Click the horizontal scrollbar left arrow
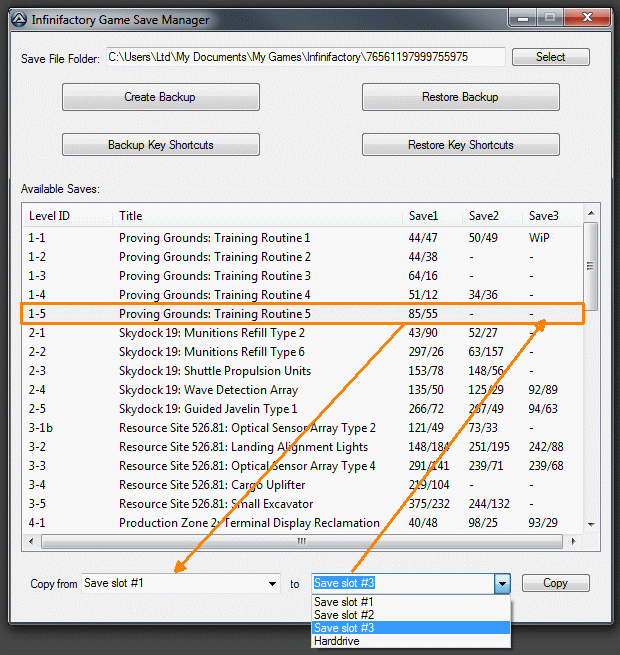 point(31,541)
